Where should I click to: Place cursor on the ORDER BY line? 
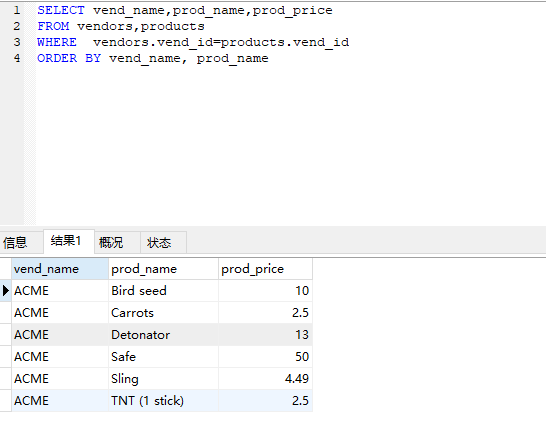click(x=153, y=58)
